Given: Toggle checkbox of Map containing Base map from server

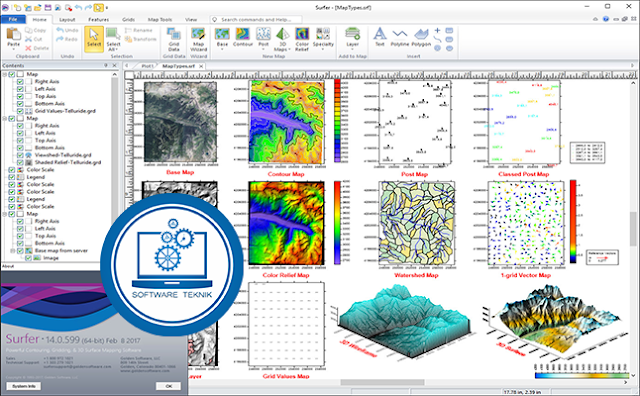Looking at the screenshot, I should (11, 214).
